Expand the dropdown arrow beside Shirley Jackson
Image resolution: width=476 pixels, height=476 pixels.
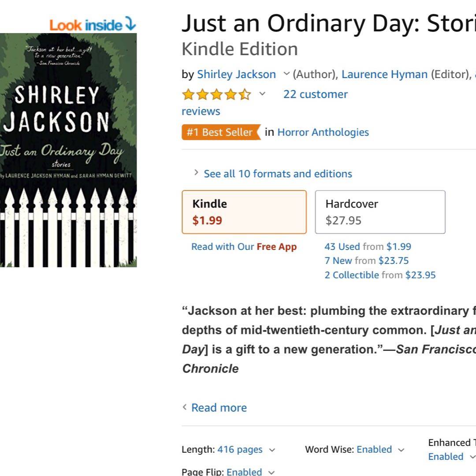[x=286, y=74]
